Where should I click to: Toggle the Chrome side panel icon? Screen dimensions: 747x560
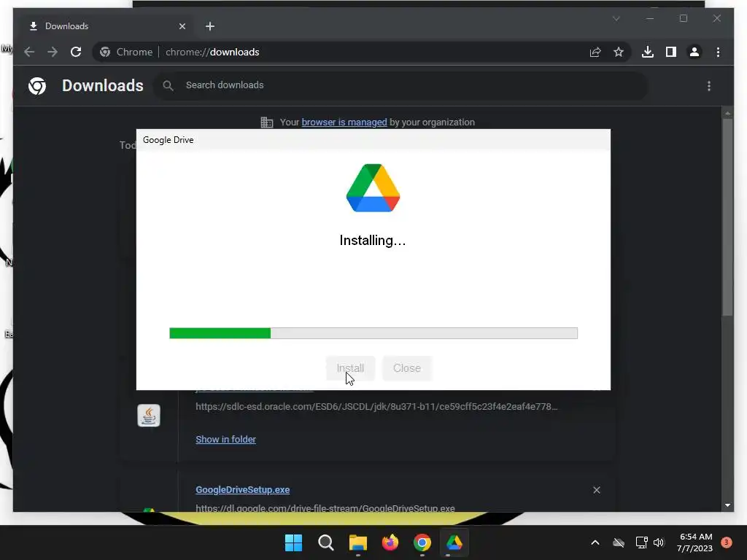coord(671,52)
